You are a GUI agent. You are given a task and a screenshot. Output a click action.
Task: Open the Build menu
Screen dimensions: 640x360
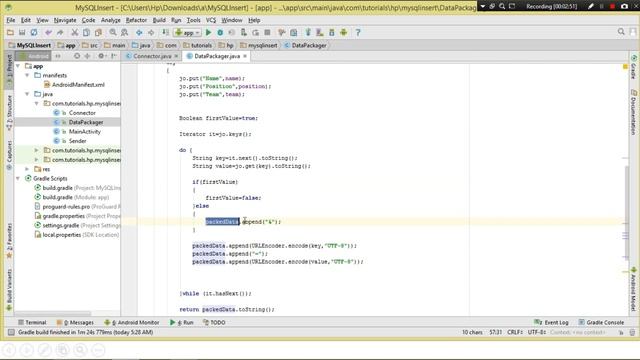pyautogui.click(x=159, y=20)
